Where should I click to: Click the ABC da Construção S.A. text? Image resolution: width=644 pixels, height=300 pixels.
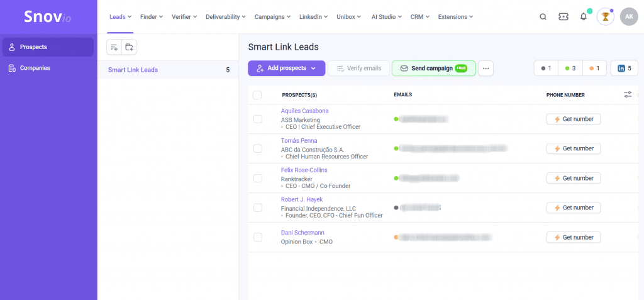click(313, 150)
